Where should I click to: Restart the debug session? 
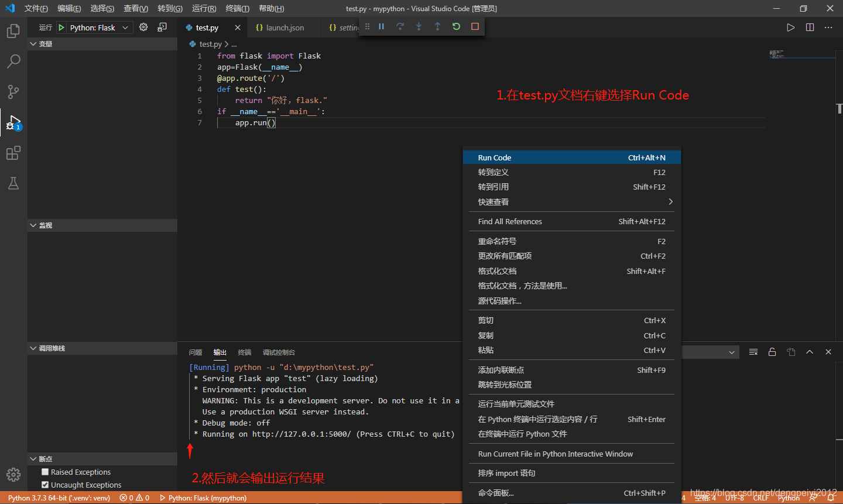[x=457, y=26]
